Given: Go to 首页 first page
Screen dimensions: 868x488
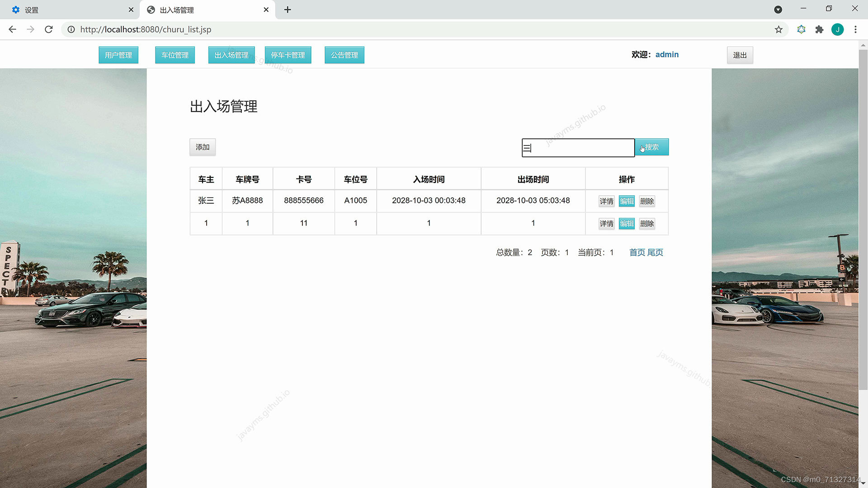Looking at the screenshot, I should [637, 253].
